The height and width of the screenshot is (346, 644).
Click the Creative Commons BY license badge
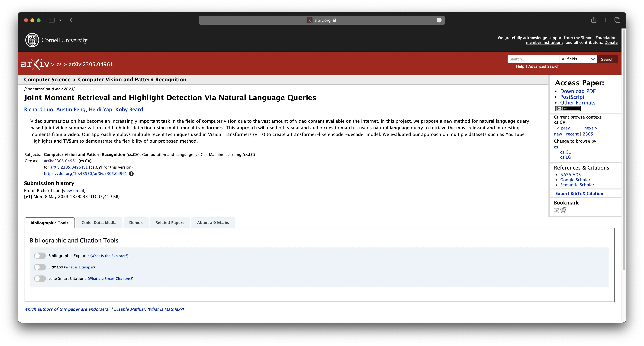[x=567, y=109]
